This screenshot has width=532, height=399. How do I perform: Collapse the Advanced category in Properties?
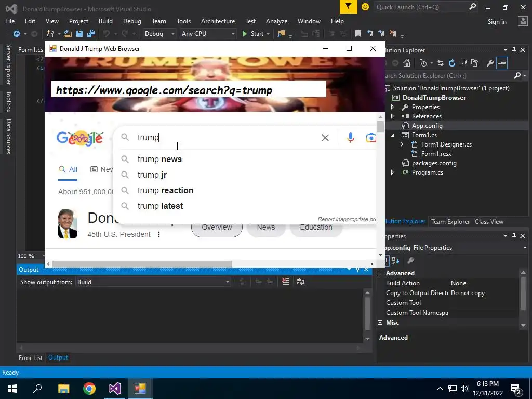point(380,273)
